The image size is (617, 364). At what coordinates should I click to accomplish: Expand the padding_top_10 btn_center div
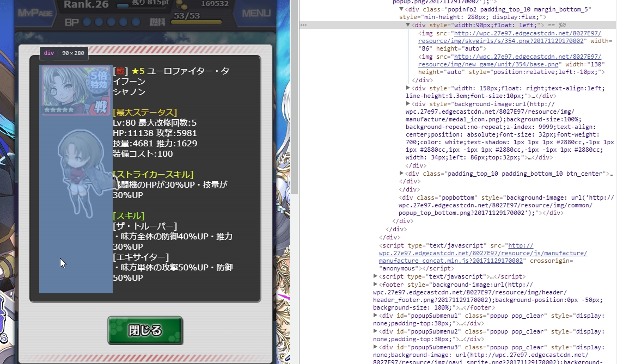pyautogui.click(x=401, y=174)
